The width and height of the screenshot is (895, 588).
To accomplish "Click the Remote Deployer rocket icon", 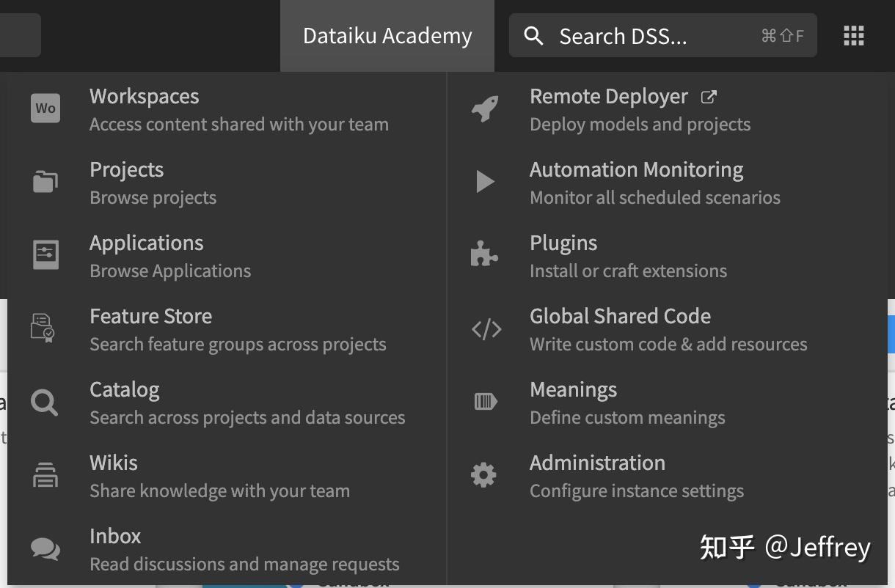I will pos(484,108).
